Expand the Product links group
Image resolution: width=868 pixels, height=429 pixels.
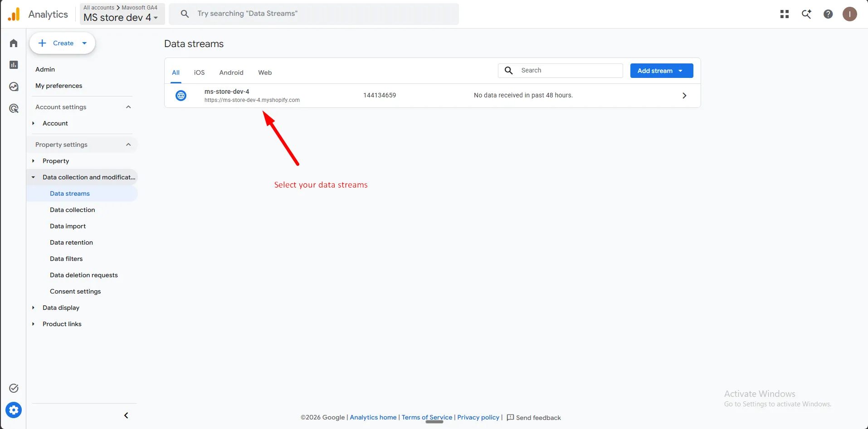pyautogui.click(x=33, y=324)
